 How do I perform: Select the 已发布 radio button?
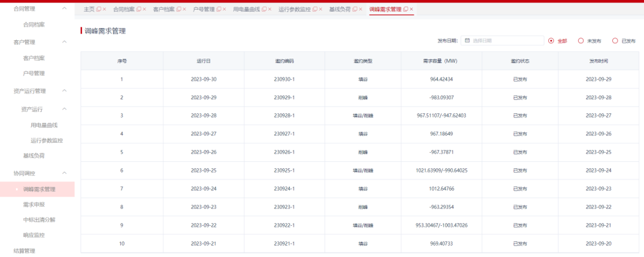[x=615, y=41]
